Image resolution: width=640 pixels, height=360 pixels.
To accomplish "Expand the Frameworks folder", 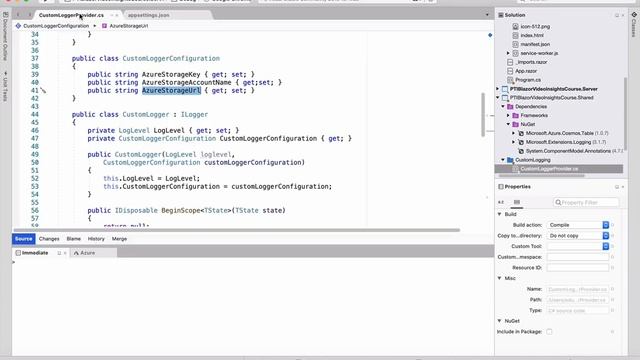I will 508,116.
